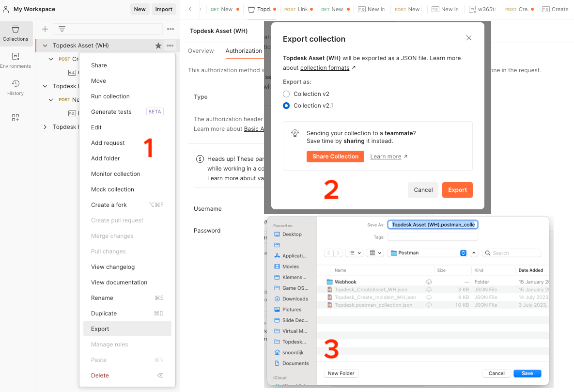The image size is (574, 392).
Task: Select Collection v2 export format
Action: coord(286,94)
